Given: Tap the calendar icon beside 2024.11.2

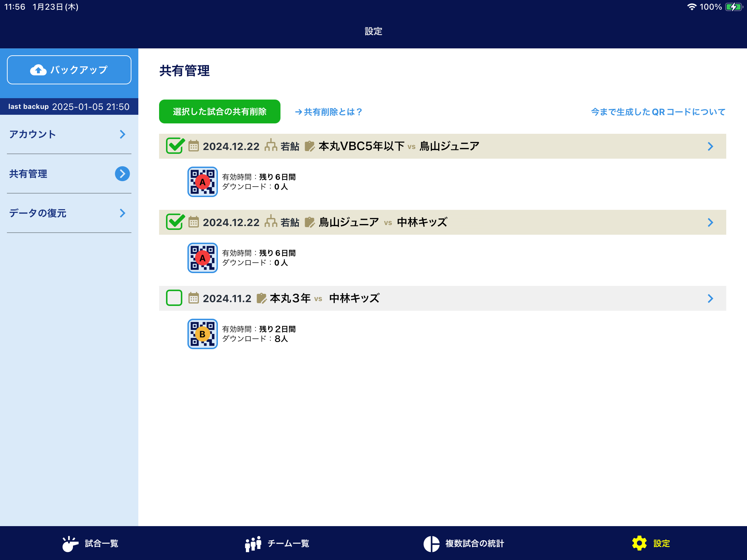Looking at the screenshot, I should 193,298.
